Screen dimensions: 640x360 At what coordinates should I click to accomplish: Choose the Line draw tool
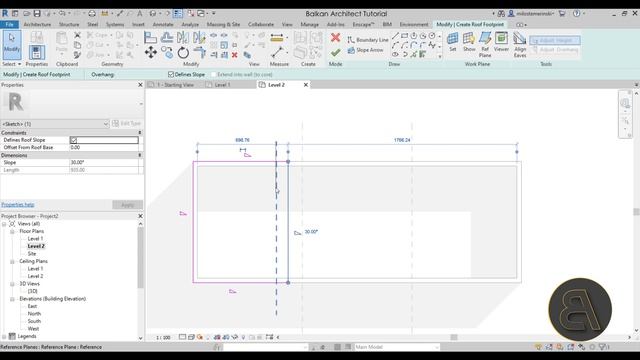click(x=395, y=36)
